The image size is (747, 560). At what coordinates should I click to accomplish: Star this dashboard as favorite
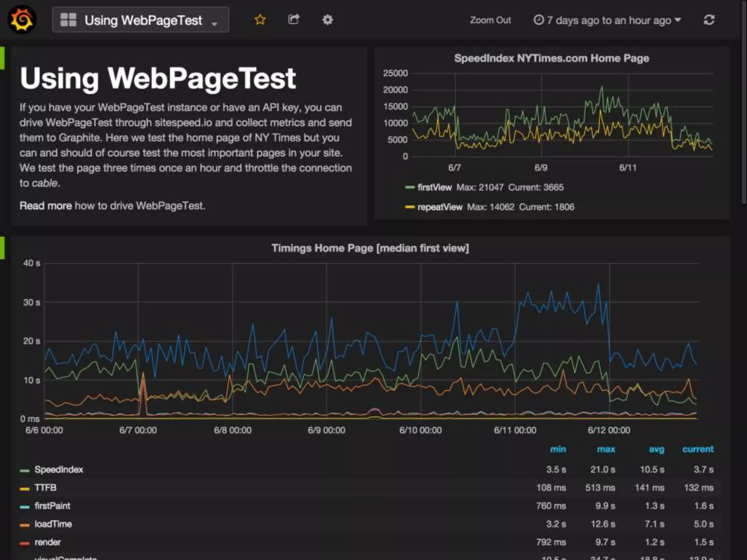260,20
